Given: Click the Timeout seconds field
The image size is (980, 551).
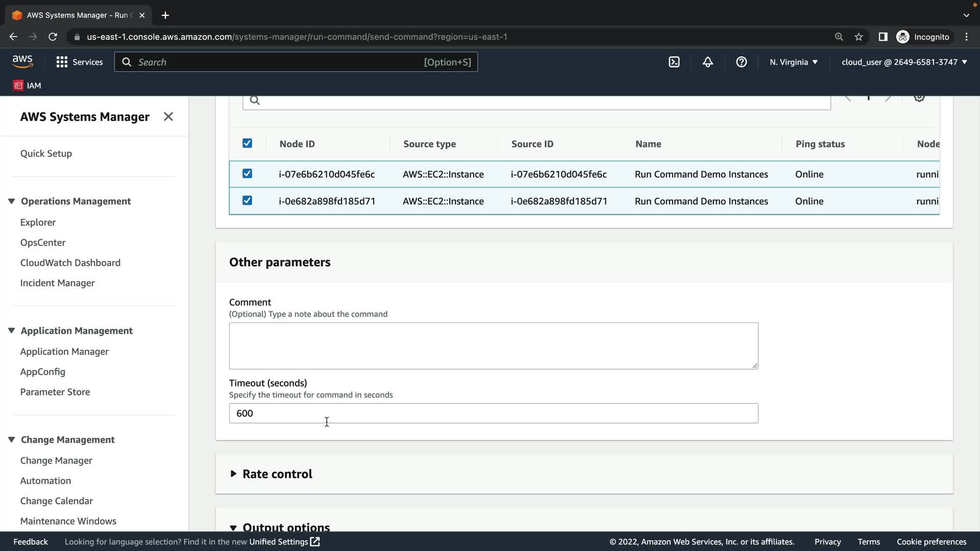Looking at the screenshot, I should [x=493, y=413].
